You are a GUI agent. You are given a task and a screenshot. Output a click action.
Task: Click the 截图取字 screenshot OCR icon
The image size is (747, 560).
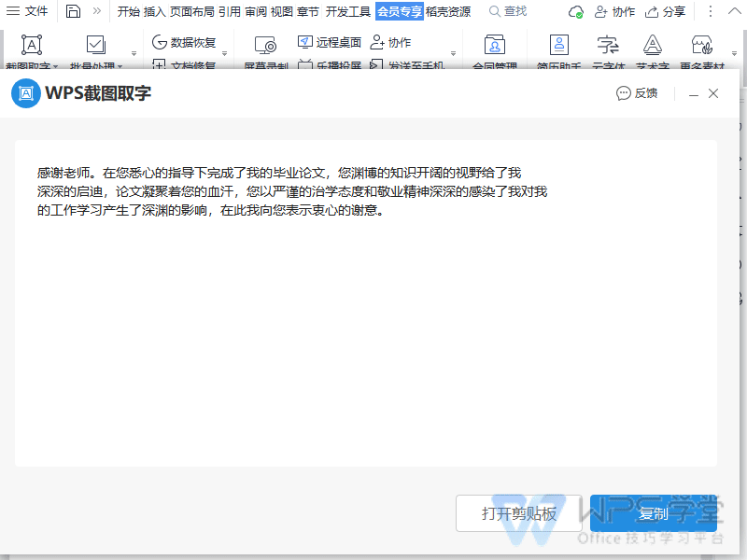pos(32,45)
